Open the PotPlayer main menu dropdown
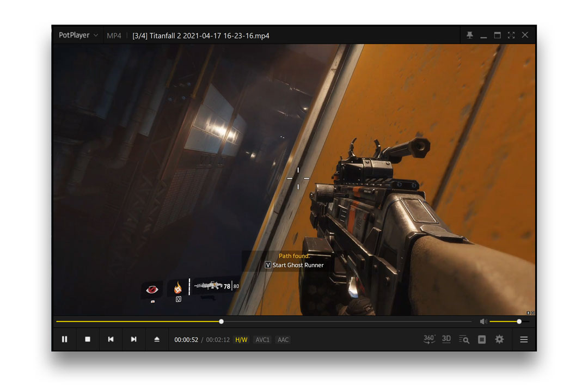The height and width of the screenshot is (392, 588). [78, 35]
